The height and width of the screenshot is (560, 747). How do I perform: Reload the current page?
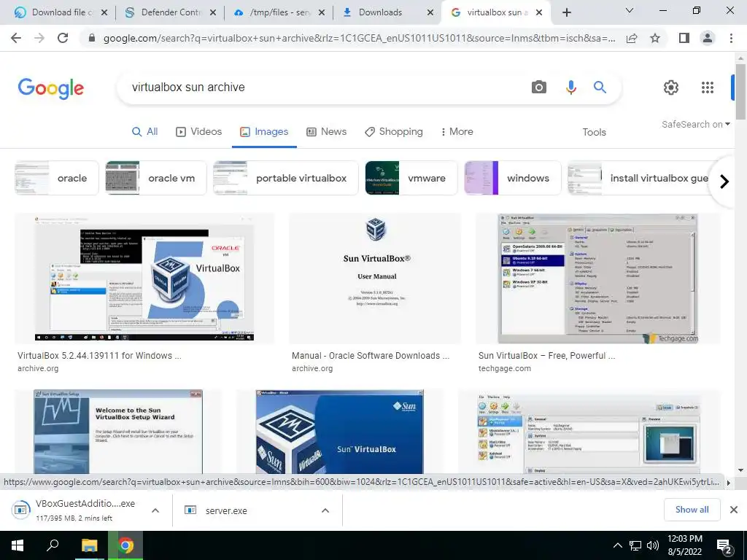point(63,38)
